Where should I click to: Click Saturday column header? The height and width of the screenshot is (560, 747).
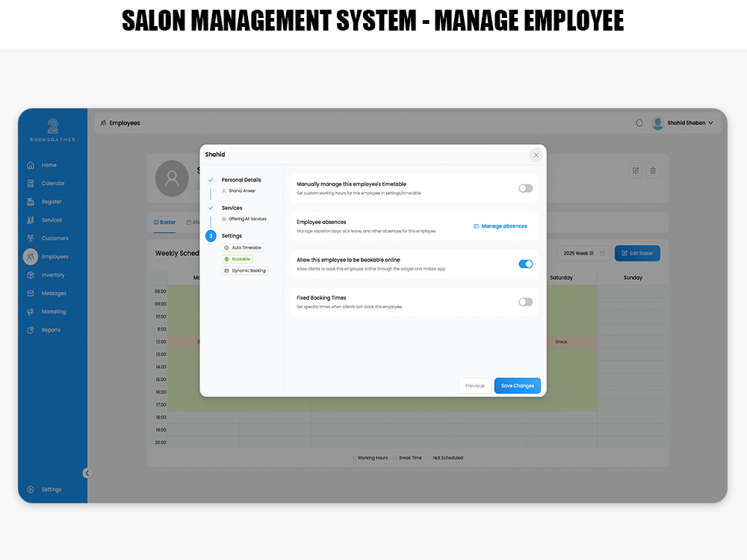coord(561,278)
